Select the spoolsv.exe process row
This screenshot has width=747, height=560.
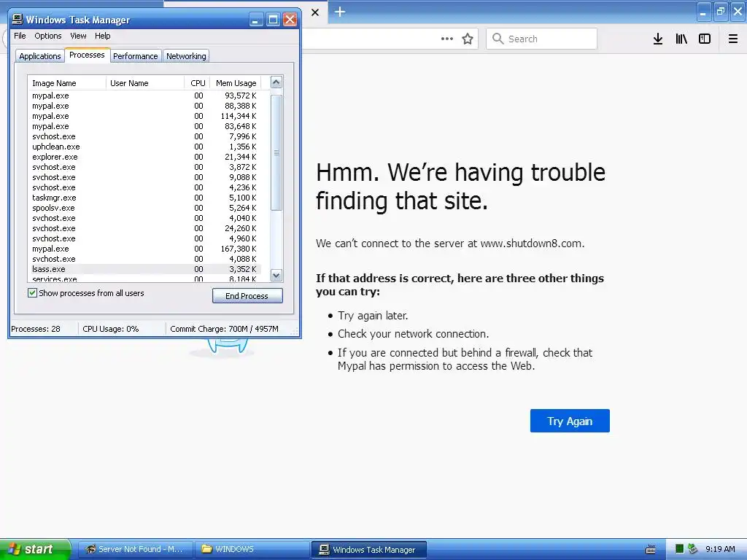pos(144,208)
